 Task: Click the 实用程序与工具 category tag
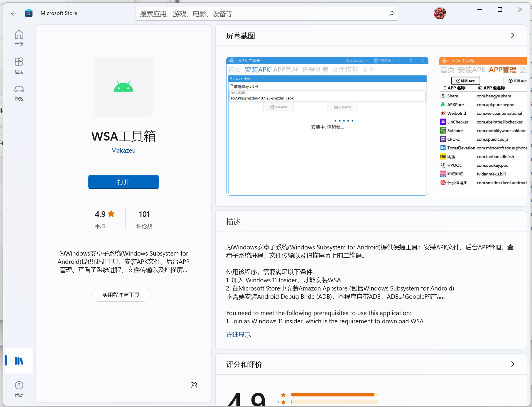tap(121, 295)
